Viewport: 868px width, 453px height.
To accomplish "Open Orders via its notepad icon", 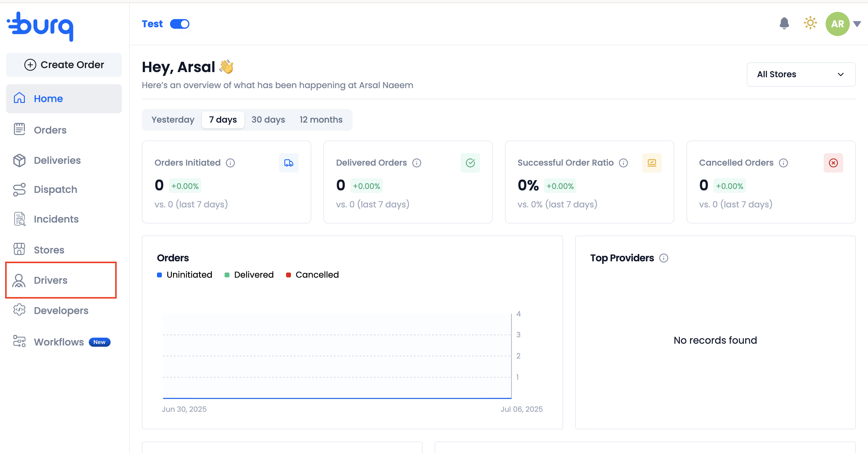I will pyautogui.click(x=19, y=129).
